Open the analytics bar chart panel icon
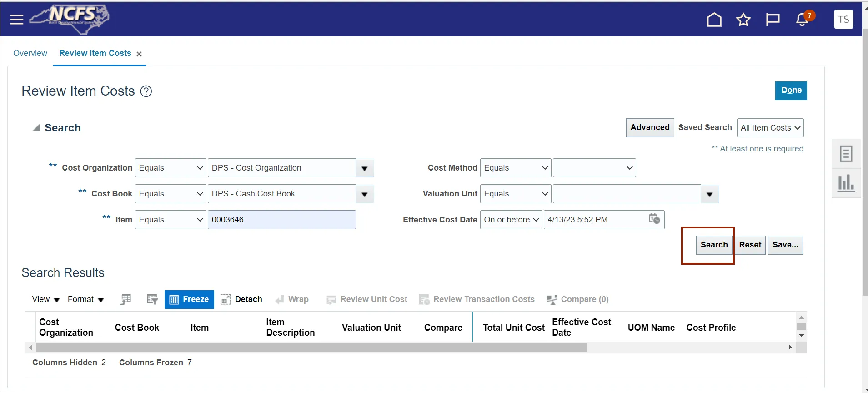This screenshot has width=868, height=393. point(846,183)
